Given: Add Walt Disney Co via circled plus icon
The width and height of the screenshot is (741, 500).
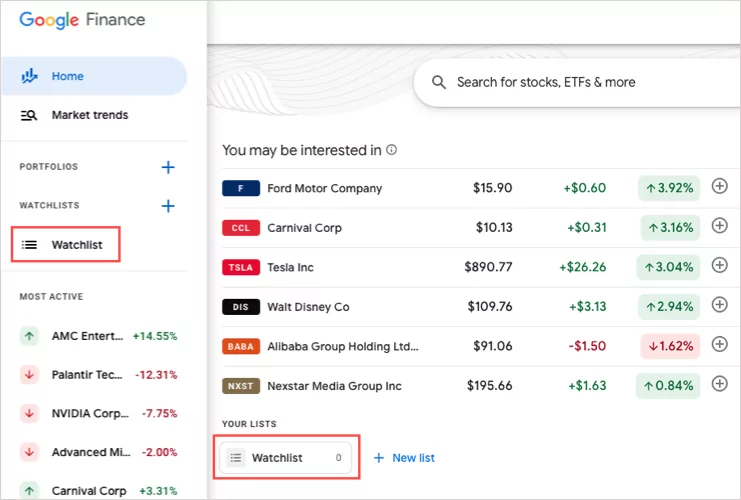Looking at the screenshot, I should tap(719, 305).
